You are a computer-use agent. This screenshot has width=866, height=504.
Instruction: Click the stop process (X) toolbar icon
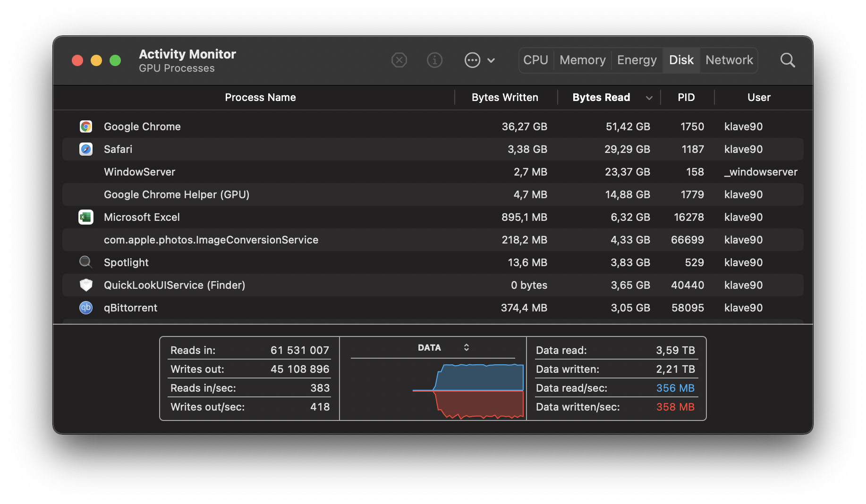399,60
